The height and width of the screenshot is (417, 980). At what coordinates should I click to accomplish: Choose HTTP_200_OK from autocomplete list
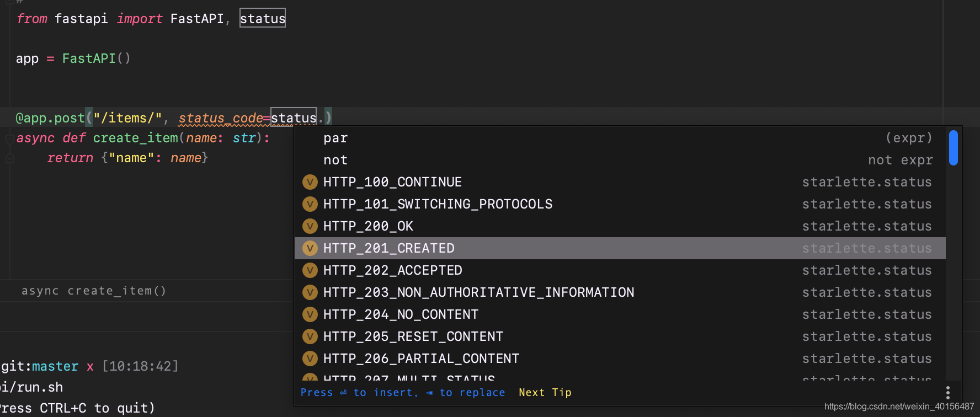[x=620, y=226]
